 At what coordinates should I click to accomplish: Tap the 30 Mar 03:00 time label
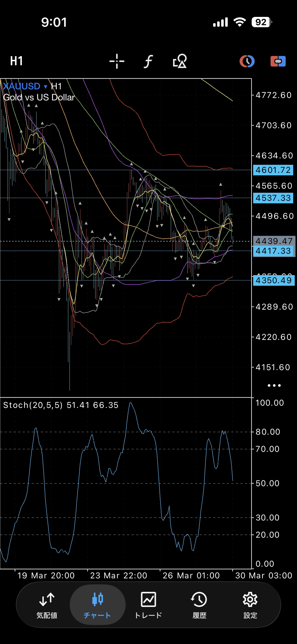point(263,575)
